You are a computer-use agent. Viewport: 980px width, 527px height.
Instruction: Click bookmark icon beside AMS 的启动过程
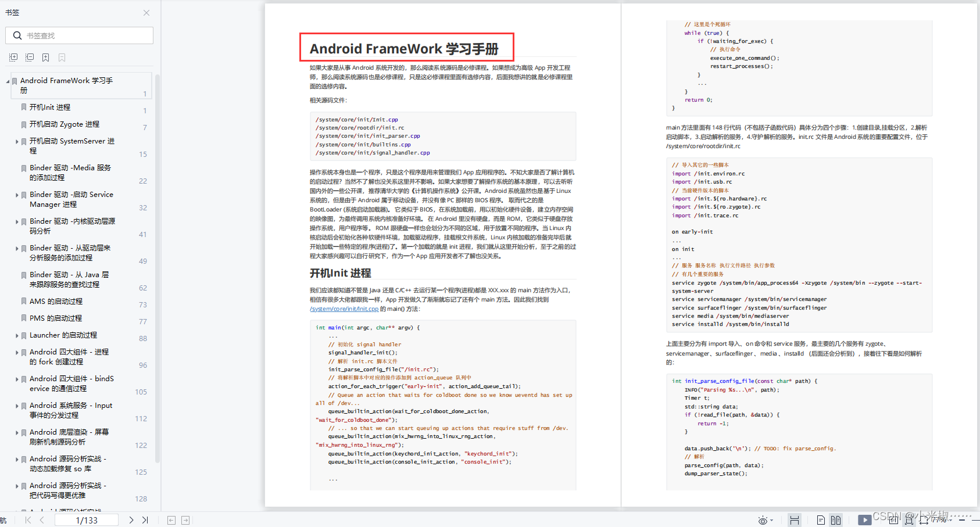[24, 302]
